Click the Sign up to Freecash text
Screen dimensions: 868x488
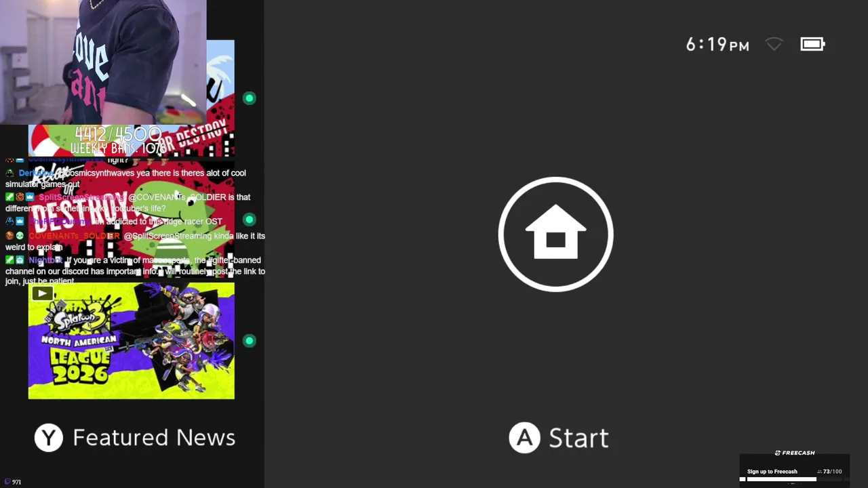(772, 472)
